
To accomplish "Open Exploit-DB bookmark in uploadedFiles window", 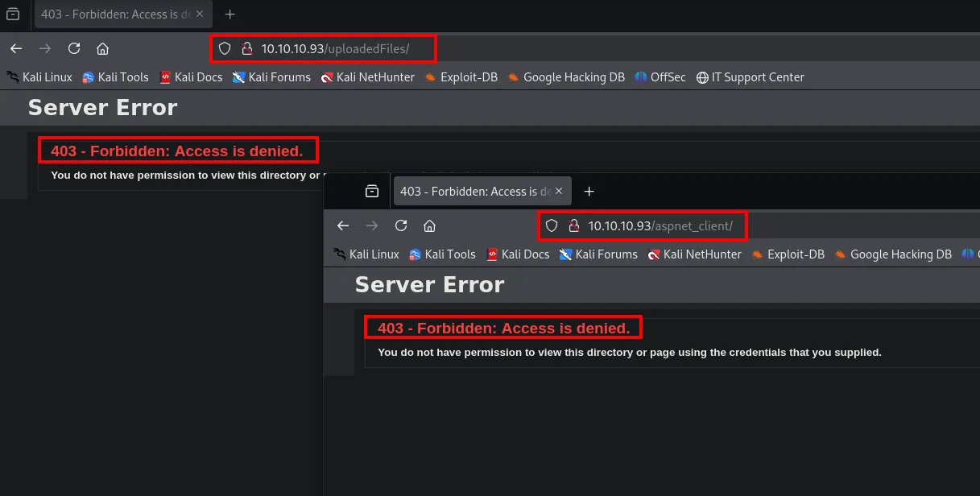I will coord(461,77).
